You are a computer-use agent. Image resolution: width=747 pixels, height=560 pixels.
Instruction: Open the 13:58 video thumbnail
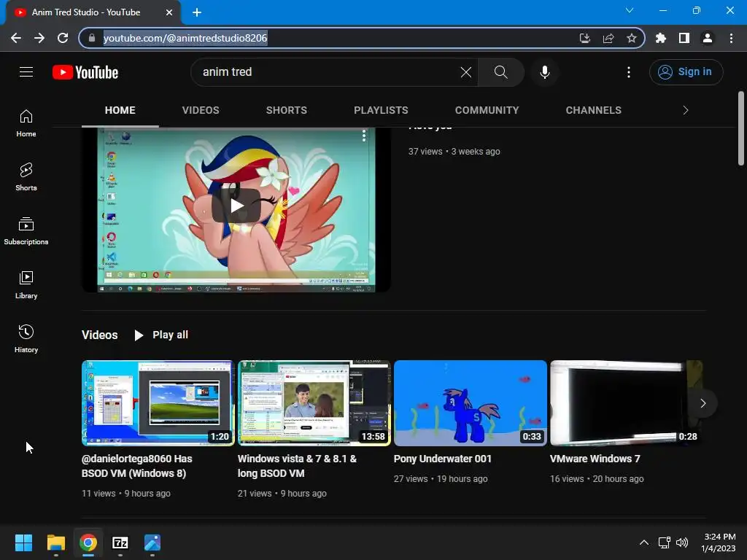tap(314, 402)
